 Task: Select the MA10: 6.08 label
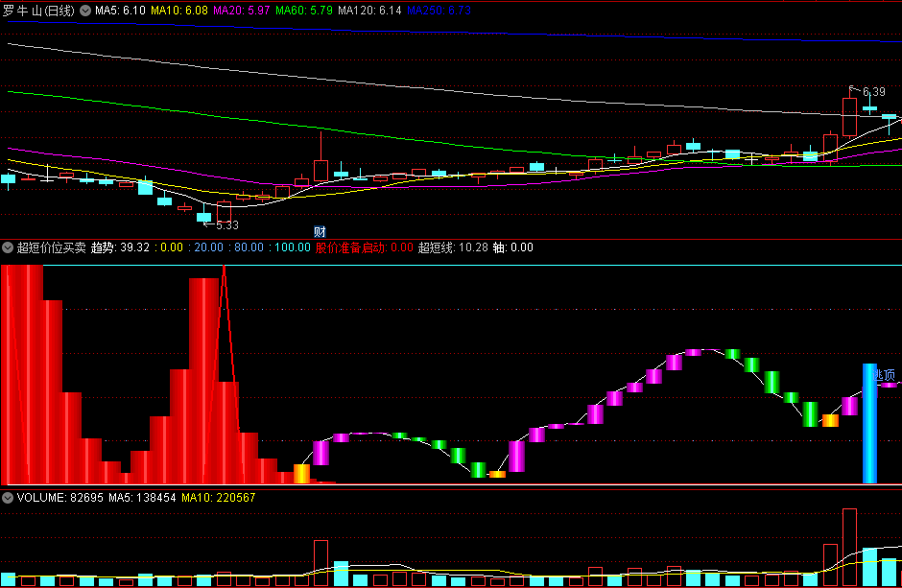(x=179, y=11)
